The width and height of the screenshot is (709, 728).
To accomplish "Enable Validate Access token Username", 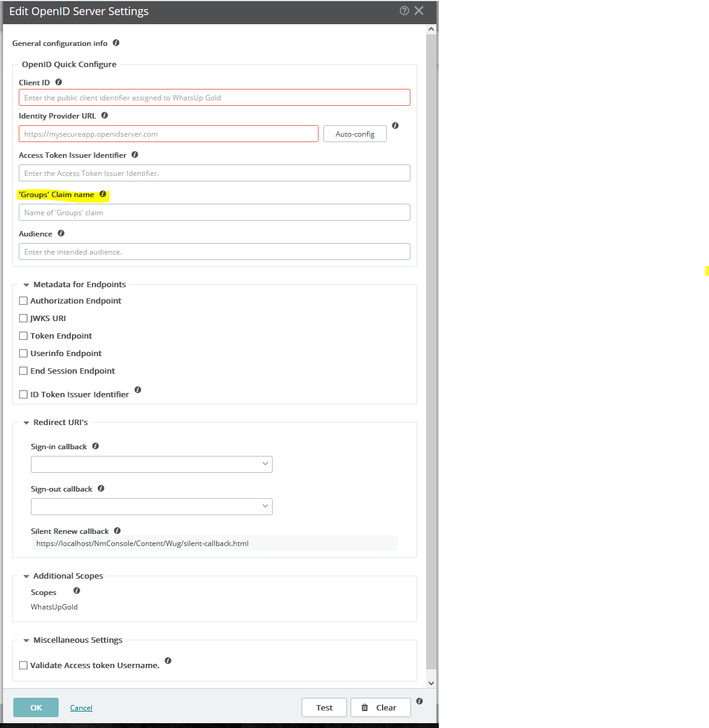I will (x=23, y=665).
